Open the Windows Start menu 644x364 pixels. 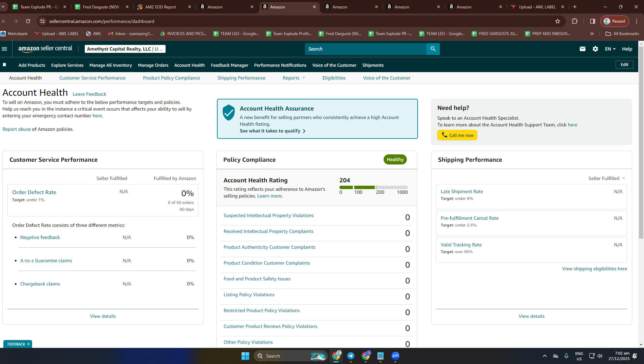click(245, 356)
